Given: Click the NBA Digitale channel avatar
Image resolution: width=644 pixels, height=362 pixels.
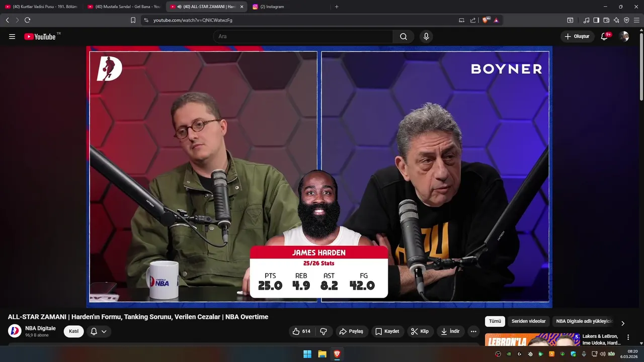Looking at the screenshot, I should [x=15, y=331].
